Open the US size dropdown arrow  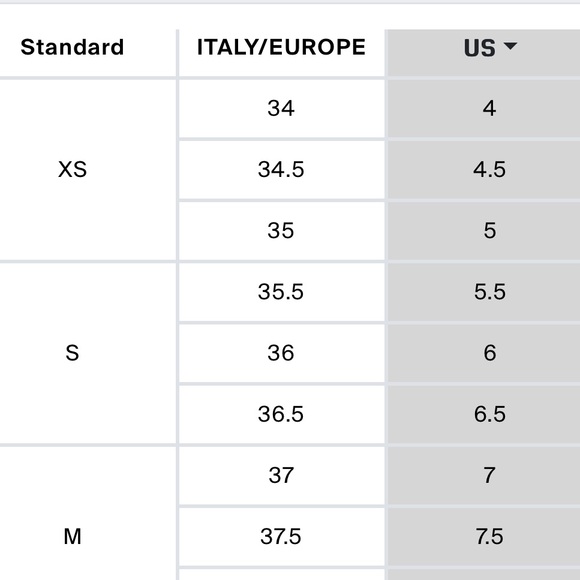pyautogui.click(x=510, y=46)
